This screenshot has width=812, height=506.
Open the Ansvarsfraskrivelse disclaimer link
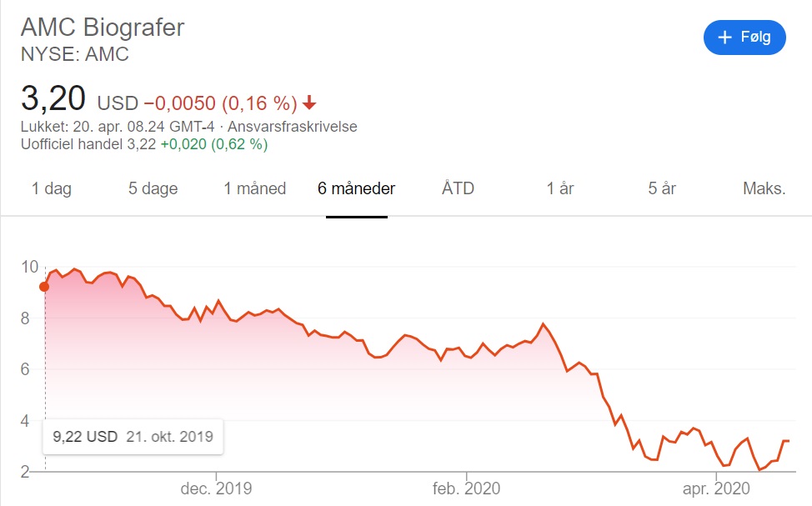click(292, 127)
